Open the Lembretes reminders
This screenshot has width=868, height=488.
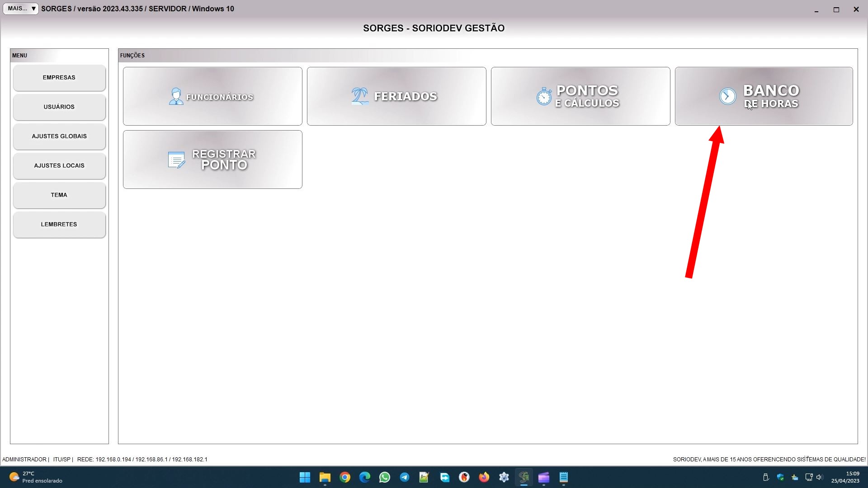[x=59, y=225]
